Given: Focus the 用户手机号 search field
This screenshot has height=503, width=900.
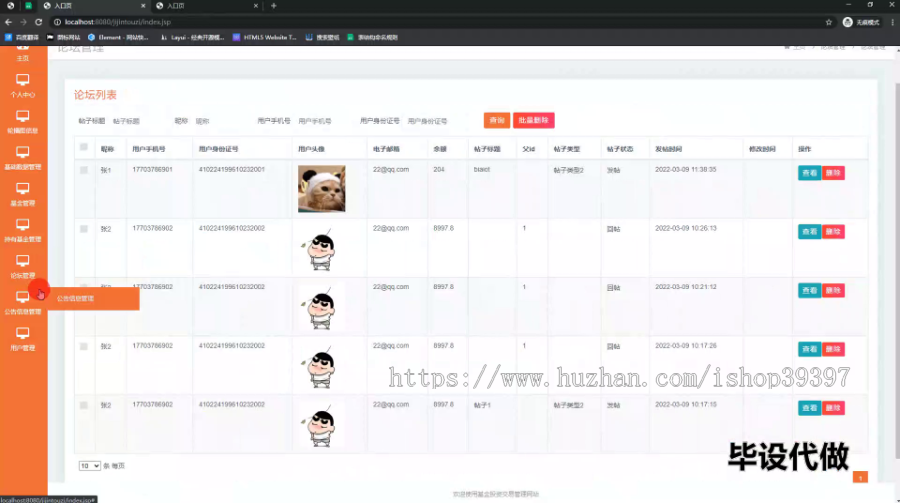Looking at the screenshot, I should pyautogui.click(x=323, y=121).
